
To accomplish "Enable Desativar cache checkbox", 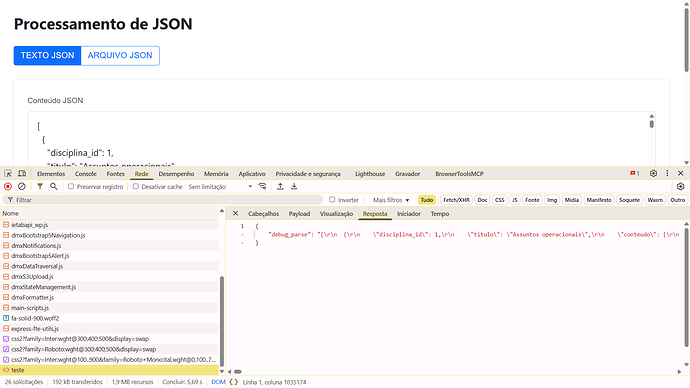I will click(136, 187).
